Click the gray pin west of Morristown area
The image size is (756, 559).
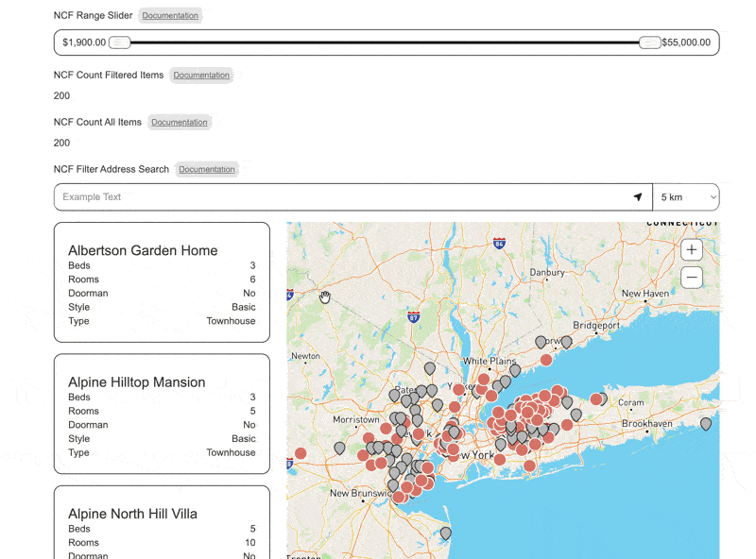coord(339,449)
